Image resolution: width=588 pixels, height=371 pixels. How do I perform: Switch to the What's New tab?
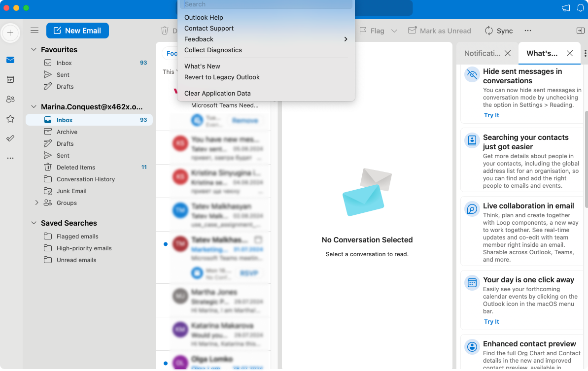pos(542,53)
